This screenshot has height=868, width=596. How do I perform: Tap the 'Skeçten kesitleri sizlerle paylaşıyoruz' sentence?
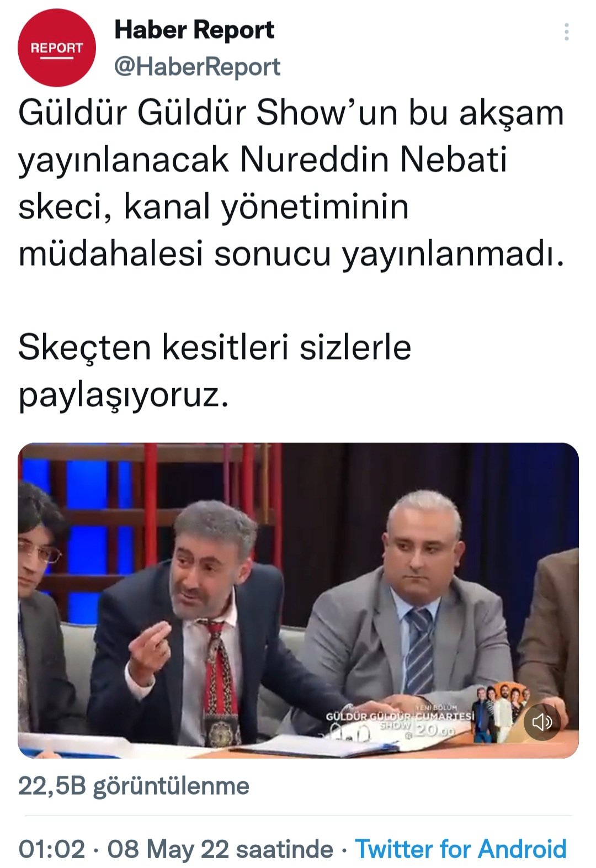click(x=215, y=371)
